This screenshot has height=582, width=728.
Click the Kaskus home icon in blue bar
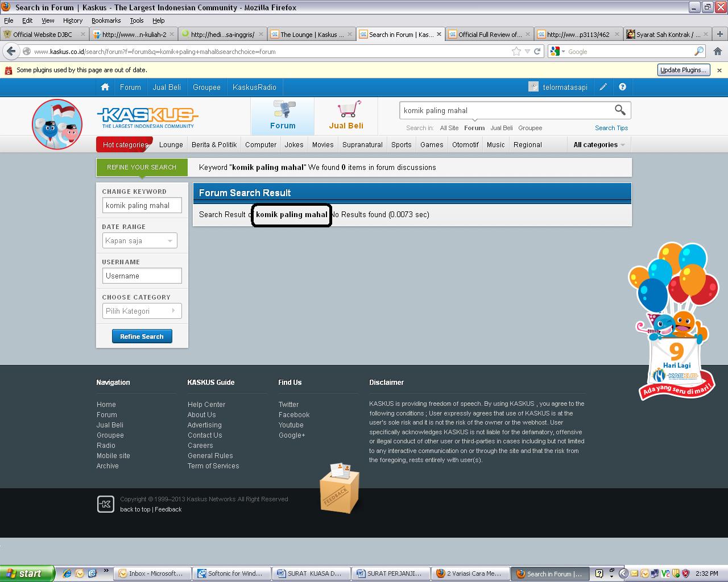(x=105, y=87)
